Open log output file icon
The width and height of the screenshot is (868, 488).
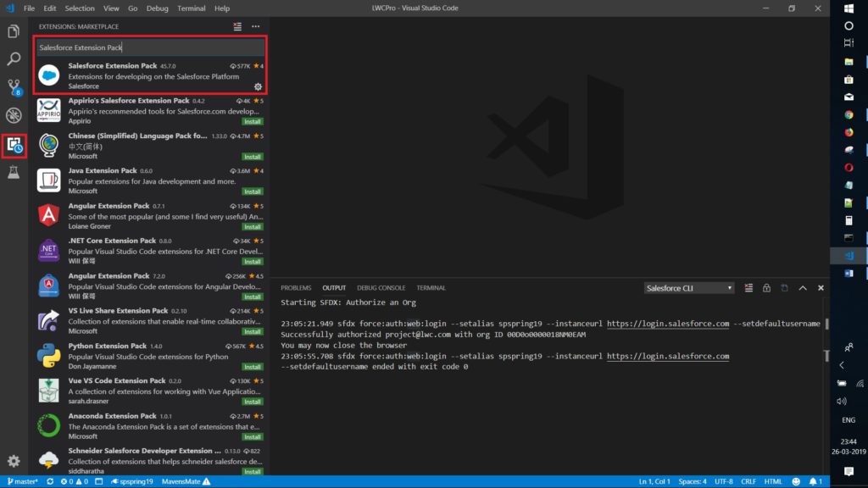[784, 288]
